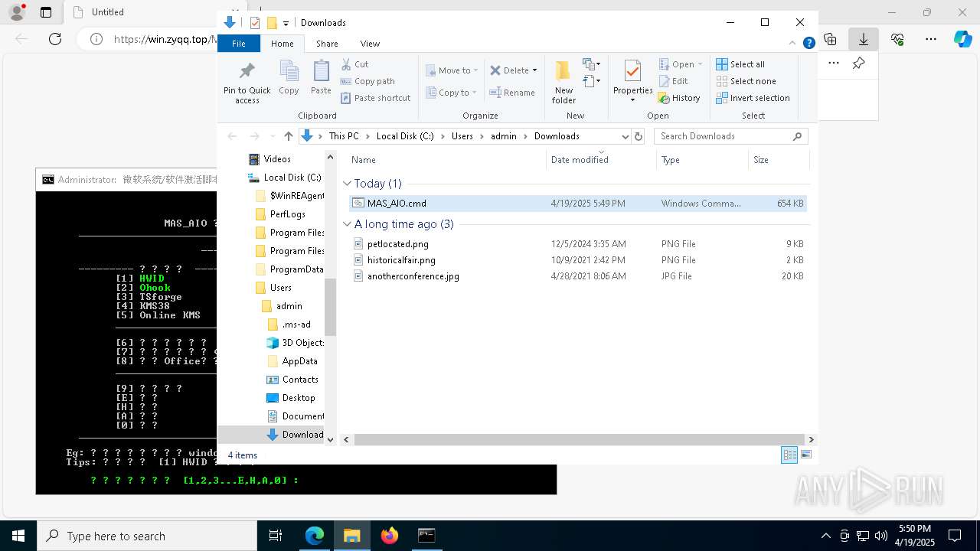Expand Open button dropdown arrow
Screen dimensions: 980x551
(x=700, y=64)
